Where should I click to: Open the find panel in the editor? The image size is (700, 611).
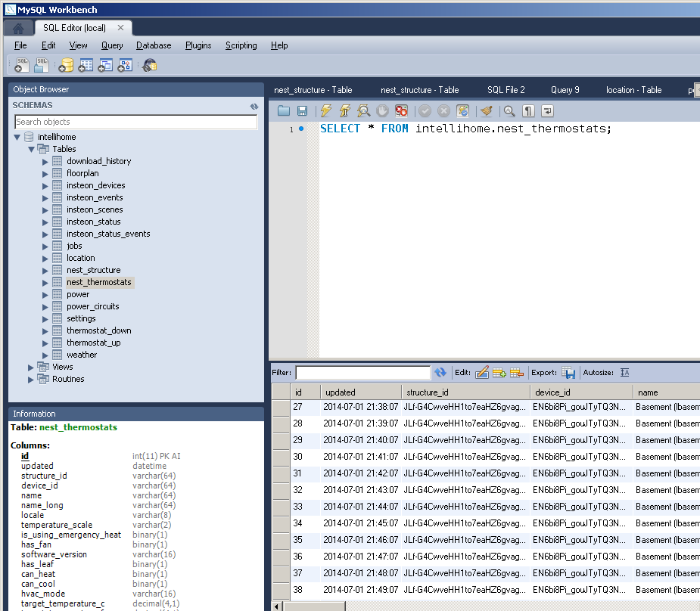point(509,110)
